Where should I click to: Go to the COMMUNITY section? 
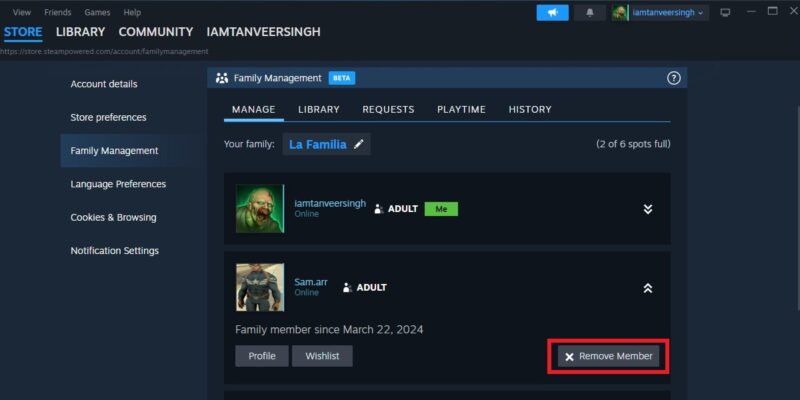coord(156,32)
